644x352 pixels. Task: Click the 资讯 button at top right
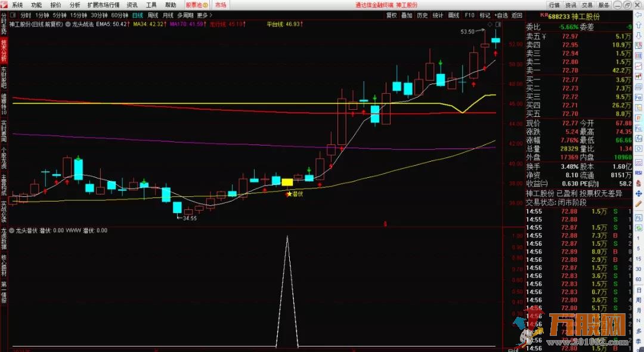[571, 5]
